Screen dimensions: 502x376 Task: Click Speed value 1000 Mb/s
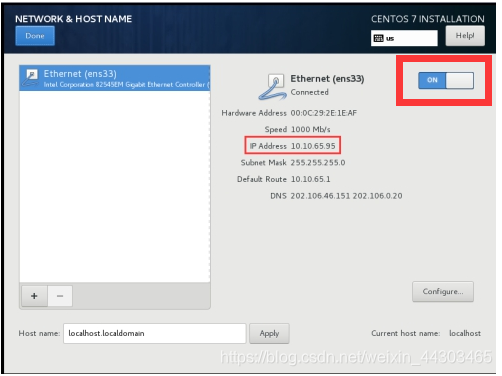pyautogui.click(x=311, y=129)
